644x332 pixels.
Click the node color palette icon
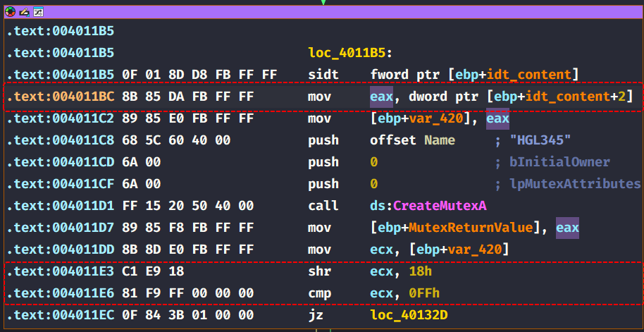[x=10, y=12]
